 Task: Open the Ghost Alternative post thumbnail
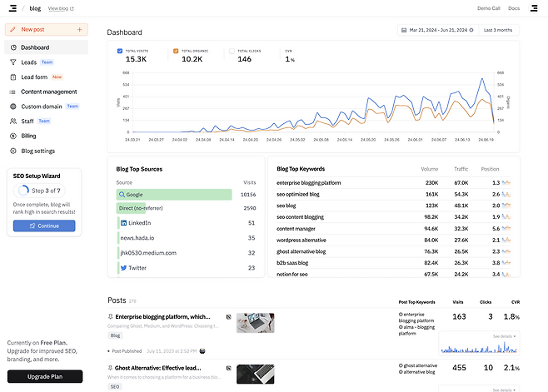click(256, 373)
